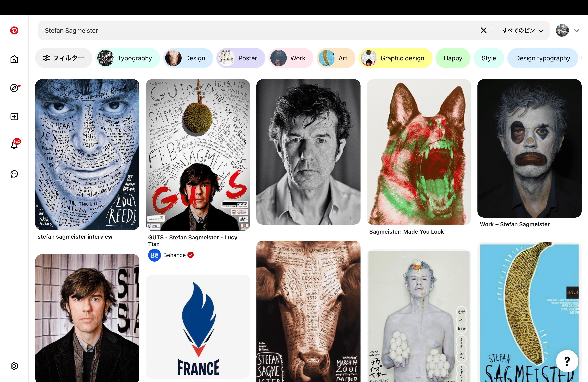This screenshot has height=382, width=588.
Task: Select the Typography filter chip
Action: (x=127, y=58)
